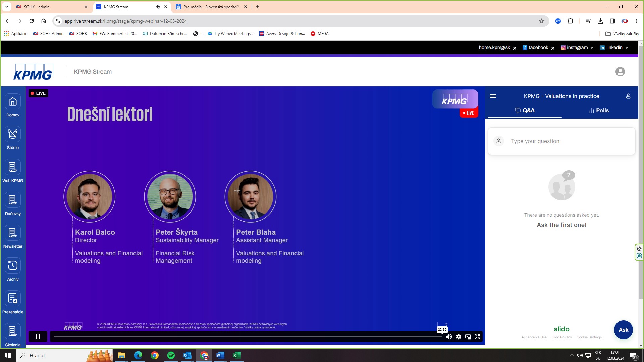The height and width of the screenshot is (362, 644).
Task: Switch to Pre médiá - Slovenská sporiteľňa tab
Action: (211, 7)
